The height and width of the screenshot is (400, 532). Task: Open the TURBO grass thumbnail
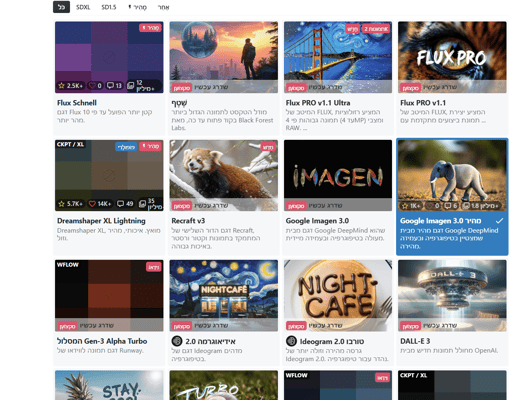[224, 385]
